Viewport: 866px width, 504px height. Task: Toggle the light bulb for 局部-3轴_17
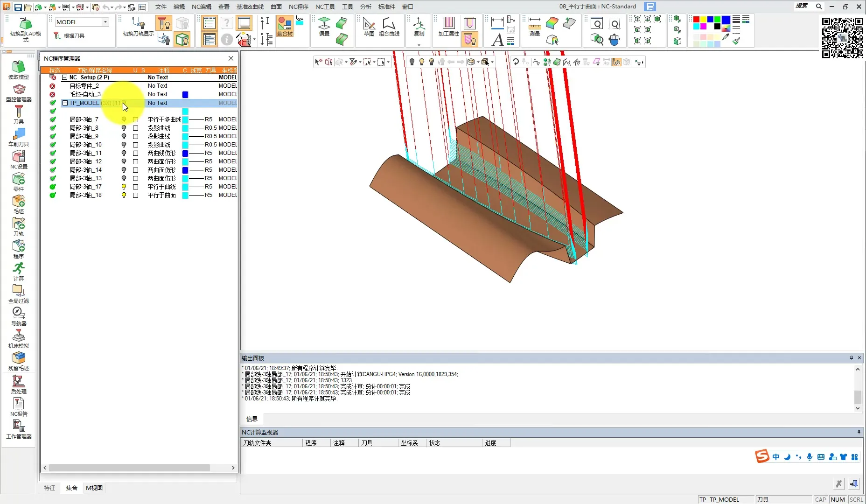[x=124, y=187]
